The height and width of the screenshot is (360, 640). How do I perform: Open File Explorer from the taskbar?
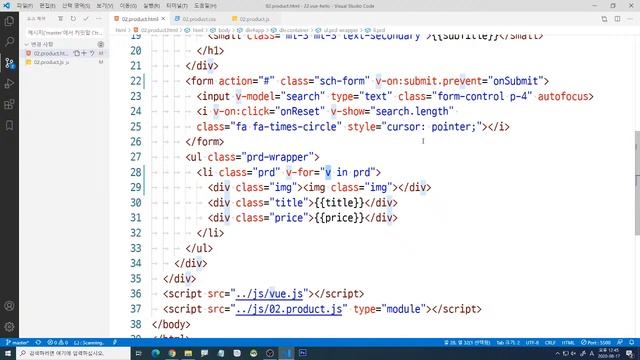[x=188, y=353]
